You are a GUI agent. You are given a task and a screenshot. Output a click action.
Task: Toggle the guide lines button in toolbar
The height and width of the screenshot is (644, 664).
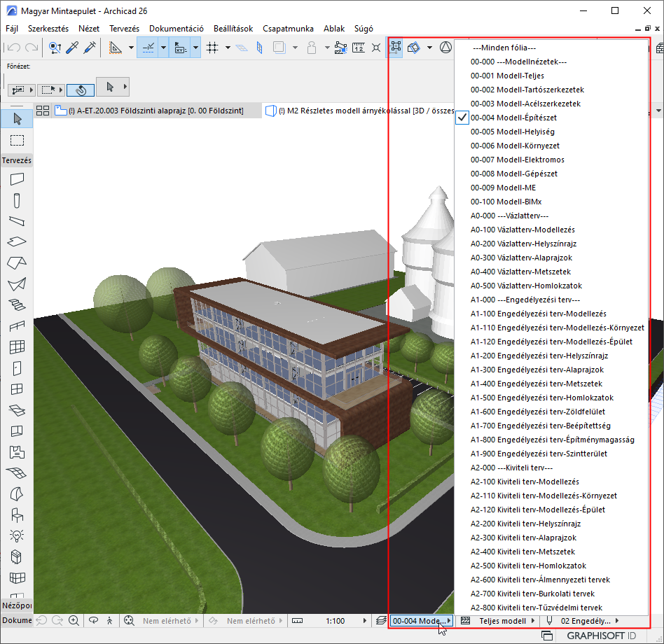[x=148, y=48]
